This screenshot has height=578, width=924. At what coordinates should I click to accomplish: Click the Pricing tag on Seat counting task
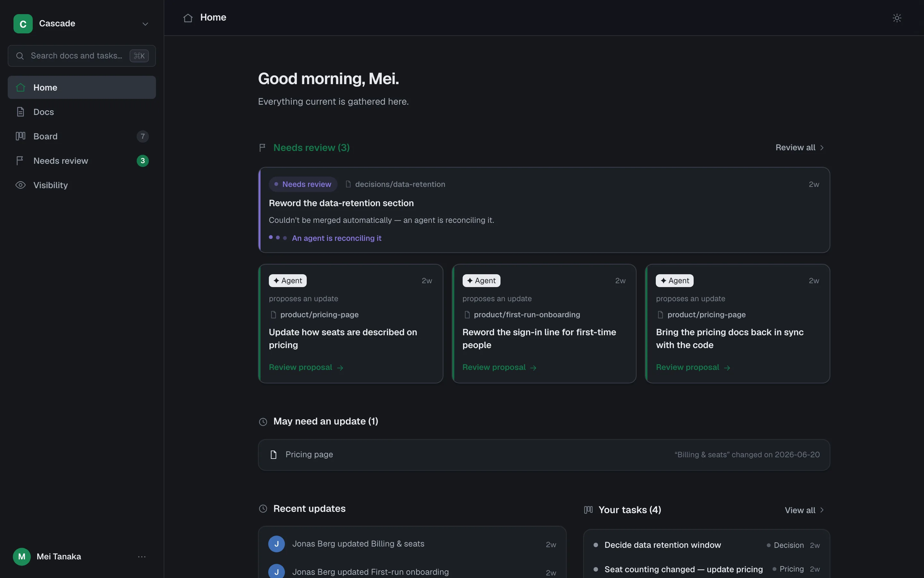pos(788,569)
